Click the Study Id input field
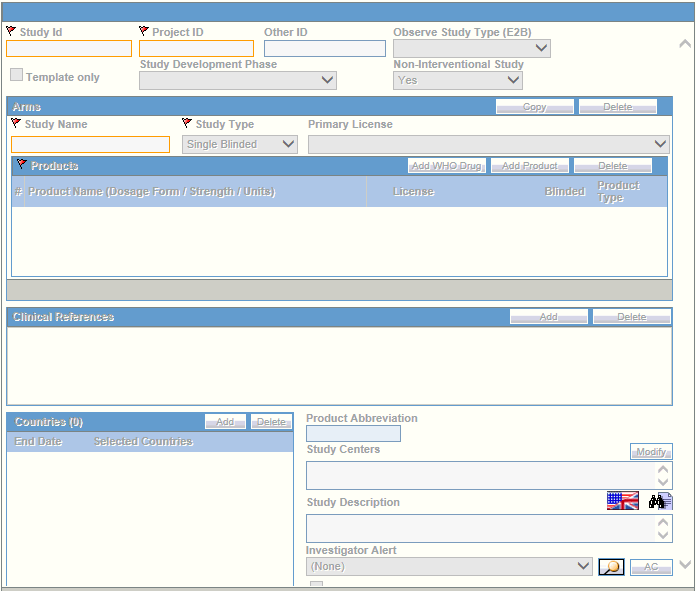Image resolution: width=696 pixels, height=591 pixels. click(69, 48)
